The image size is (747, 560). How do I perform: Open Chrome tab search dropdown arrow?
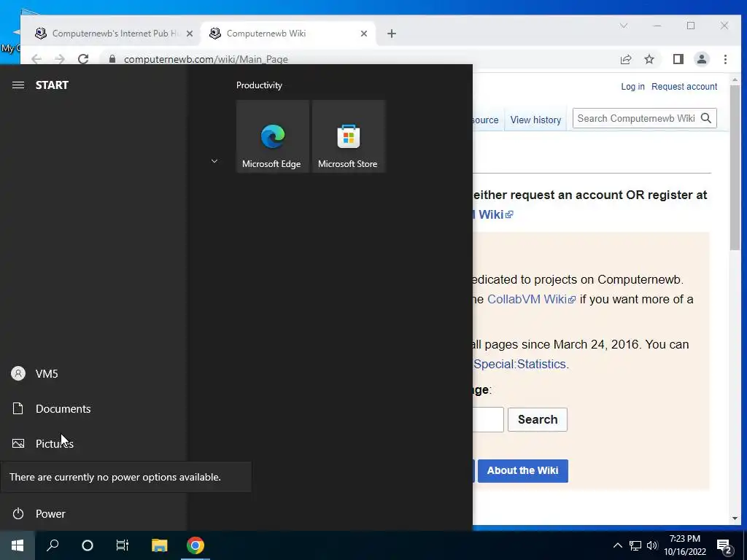pyautogui.click(x=624, y=26)
